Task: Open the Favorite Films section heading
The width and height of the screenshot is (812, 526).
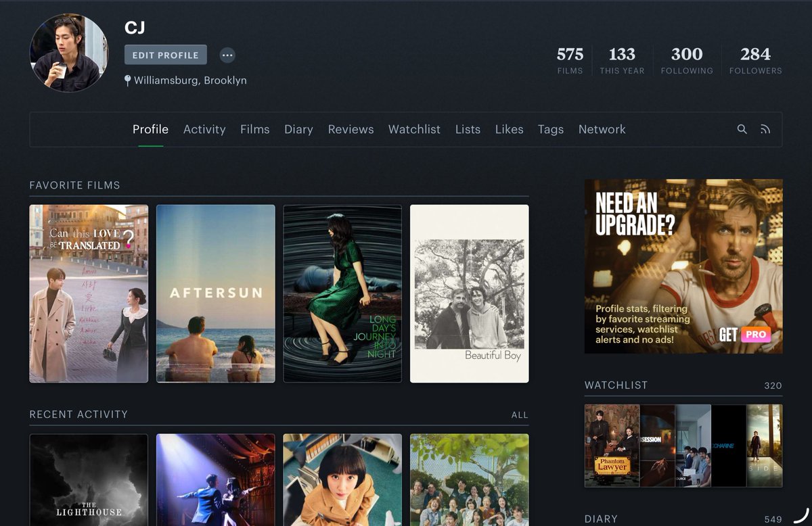Action: [x=74, y=185]
